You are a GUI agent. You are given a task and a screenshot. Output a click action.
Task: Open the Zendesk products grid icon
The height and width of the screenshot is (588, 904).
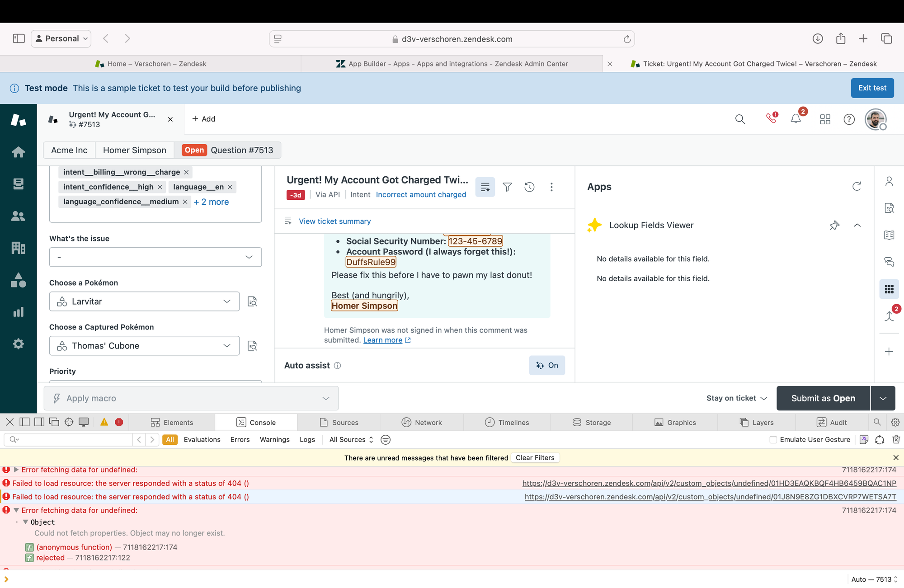pyautogui.click(x=825, y=119)
